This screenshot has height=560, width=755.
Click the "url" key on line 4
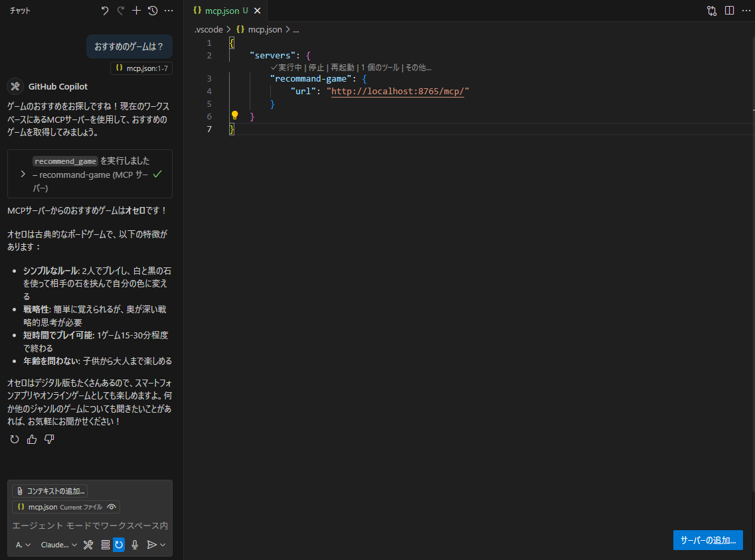(x=303, y=91)
